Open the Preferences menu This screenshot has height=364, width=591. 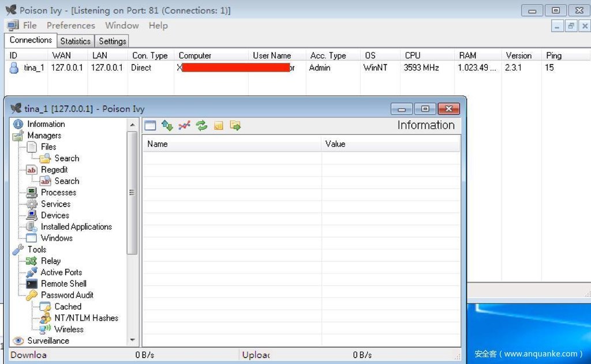pyautogui.click(x=71, y=25)
